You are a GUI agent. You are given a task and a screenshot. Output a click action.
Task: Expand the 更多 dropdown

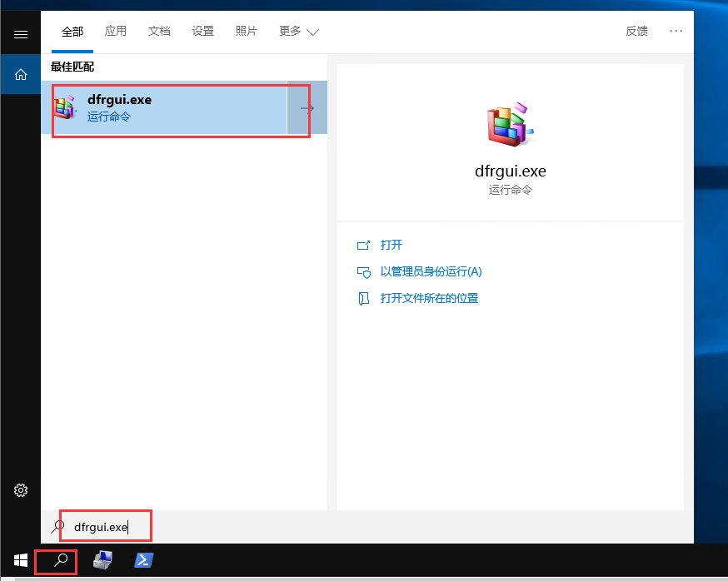pos(299,32)
